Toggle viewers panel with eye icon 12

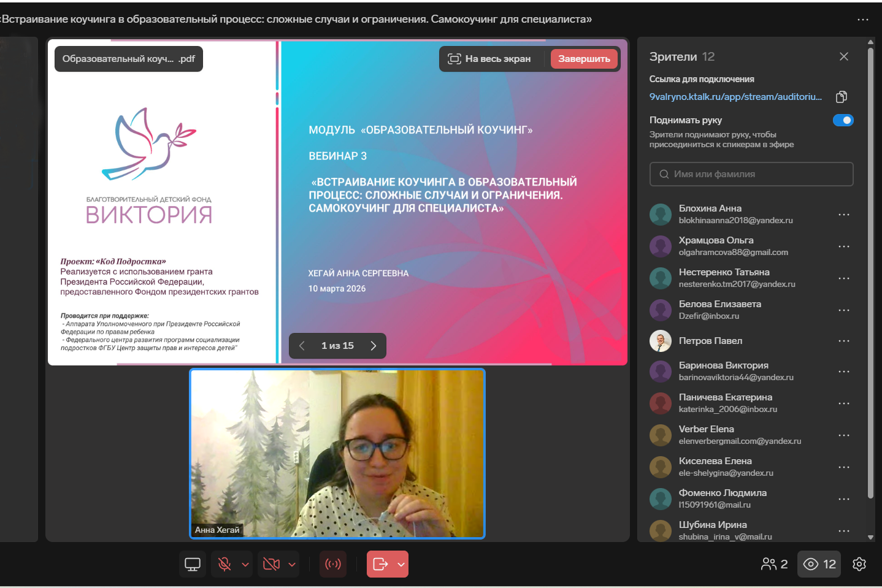coord(819,564)
